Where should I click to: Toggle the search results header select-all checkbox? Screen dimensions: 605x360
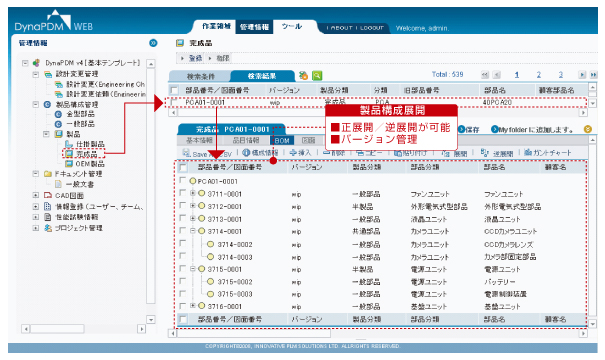pos(174,91)
